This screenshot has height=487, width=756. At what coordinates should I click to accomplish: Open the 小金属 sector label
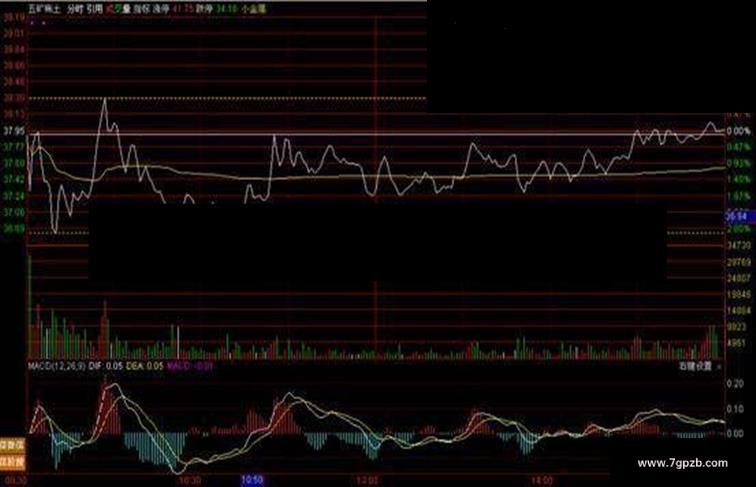point(254,9)
